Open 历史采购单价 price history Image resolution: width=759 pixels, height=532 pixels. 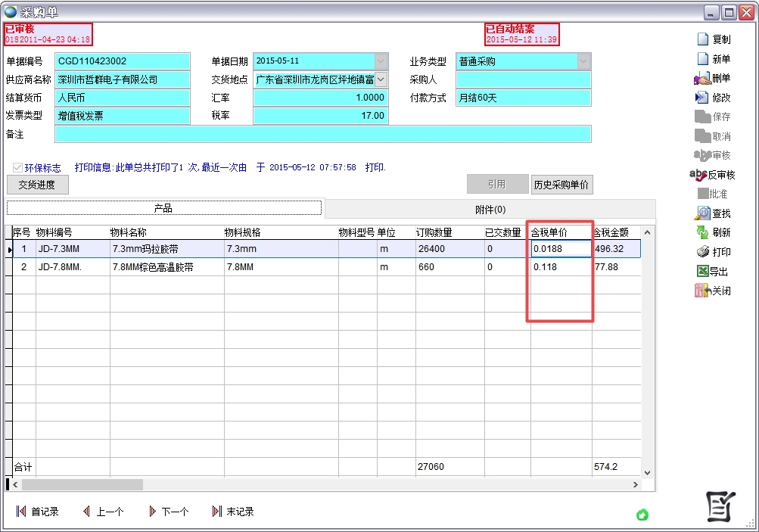[561, 185]
